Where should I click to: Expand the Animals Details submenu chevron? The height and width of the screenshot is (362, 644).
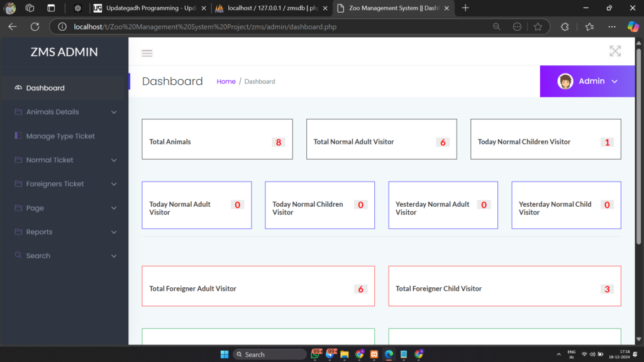tap(114, 112)
